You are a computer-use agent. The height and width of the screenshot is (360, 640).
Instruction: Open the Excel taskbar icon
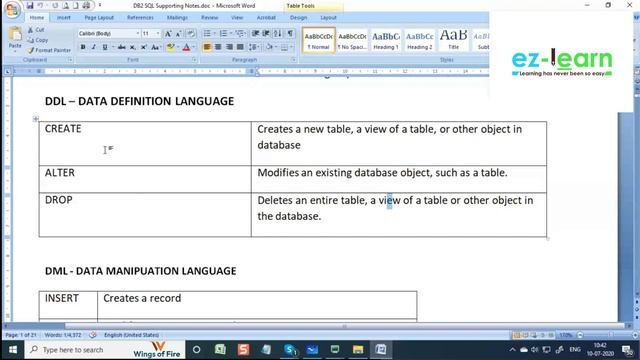pos(220,350)
